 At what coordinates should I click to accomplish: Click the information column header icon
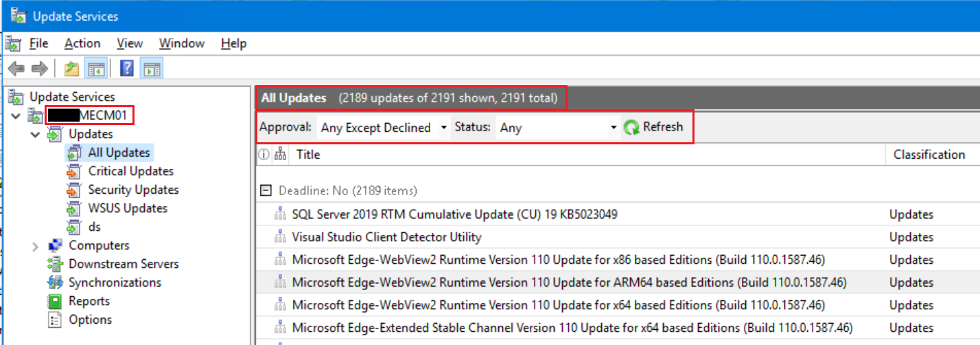click(x=263, y=155)
